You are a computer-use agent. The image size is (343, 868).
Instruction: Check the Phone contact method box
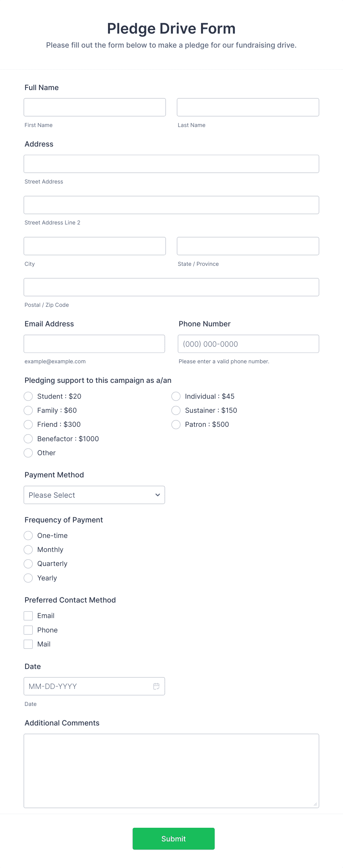click(28, 630)
